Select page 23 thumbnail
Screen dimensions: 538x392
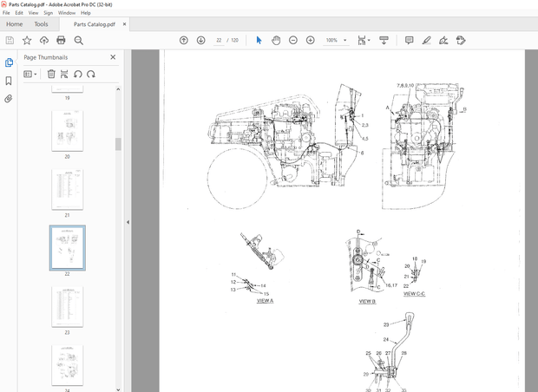point(68,307)
